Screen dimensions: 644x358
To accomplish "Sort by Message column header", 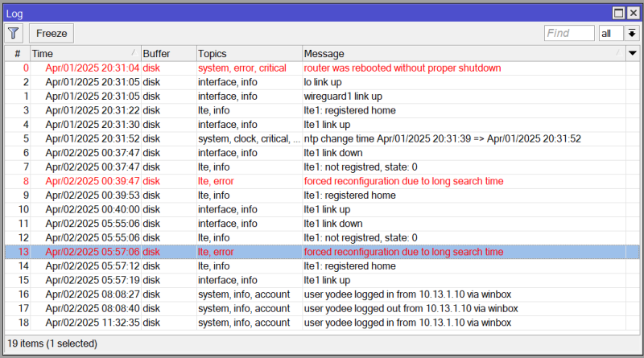I will point(464,54).
